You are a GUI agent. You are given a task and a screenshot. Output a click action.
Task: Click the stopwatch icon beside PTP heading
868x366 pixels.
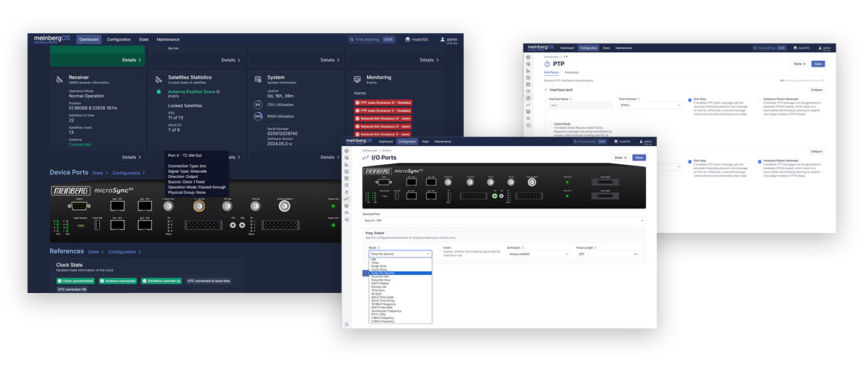tap(548, 64)
